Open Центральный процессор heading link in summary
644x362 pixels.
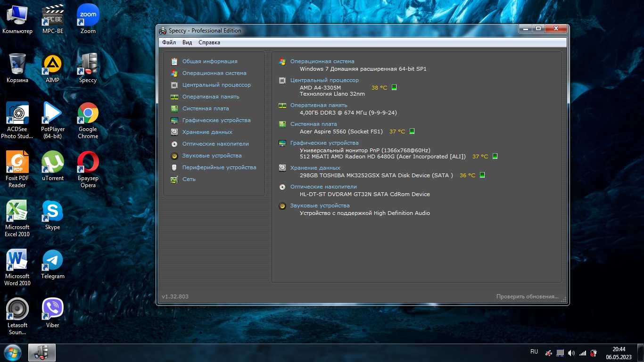pos(324,80)
